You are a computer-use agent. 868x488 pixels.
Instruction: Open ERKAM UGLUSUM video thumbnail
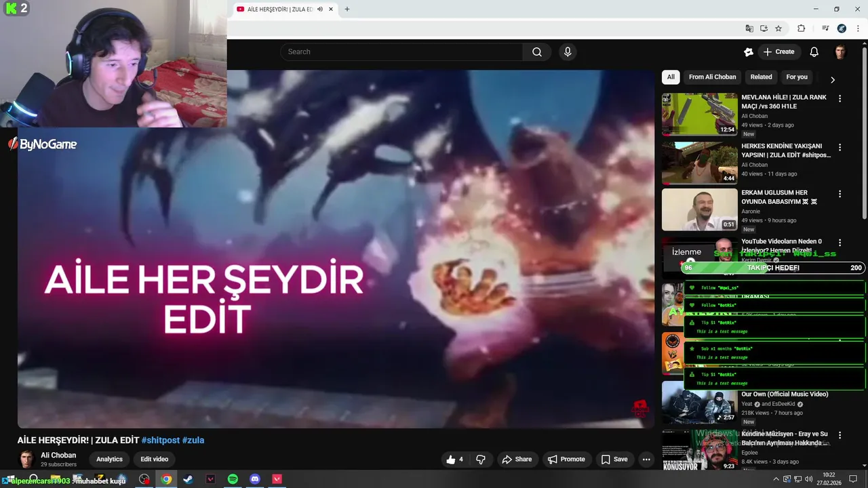pos(700,210)
